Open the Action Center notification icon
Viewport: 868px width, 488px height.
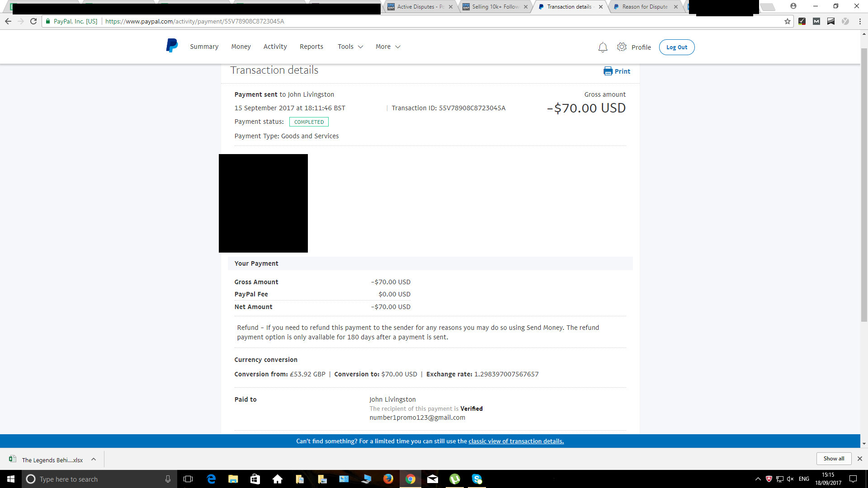click(x=853, y=479)
